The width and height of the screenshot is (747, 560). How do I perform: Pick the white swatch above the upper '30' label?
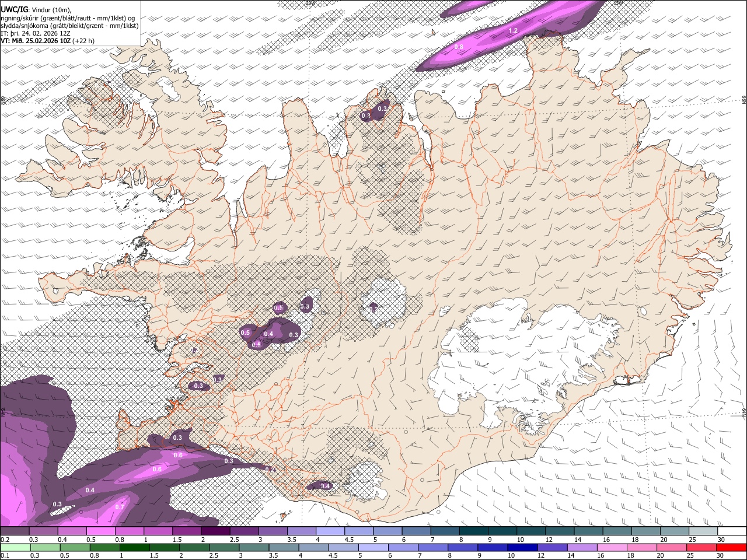(x=732, y=531)
